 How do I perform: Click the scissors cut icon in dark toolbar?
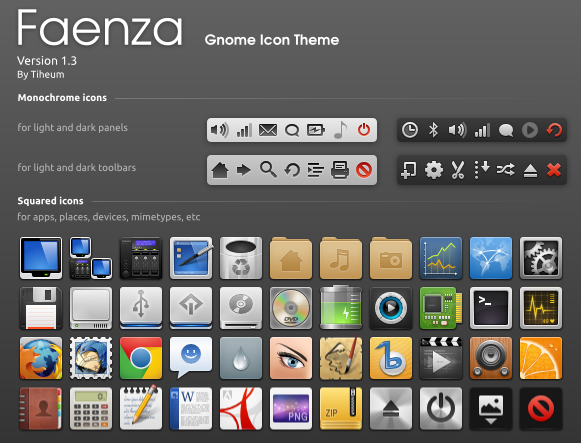458,170
